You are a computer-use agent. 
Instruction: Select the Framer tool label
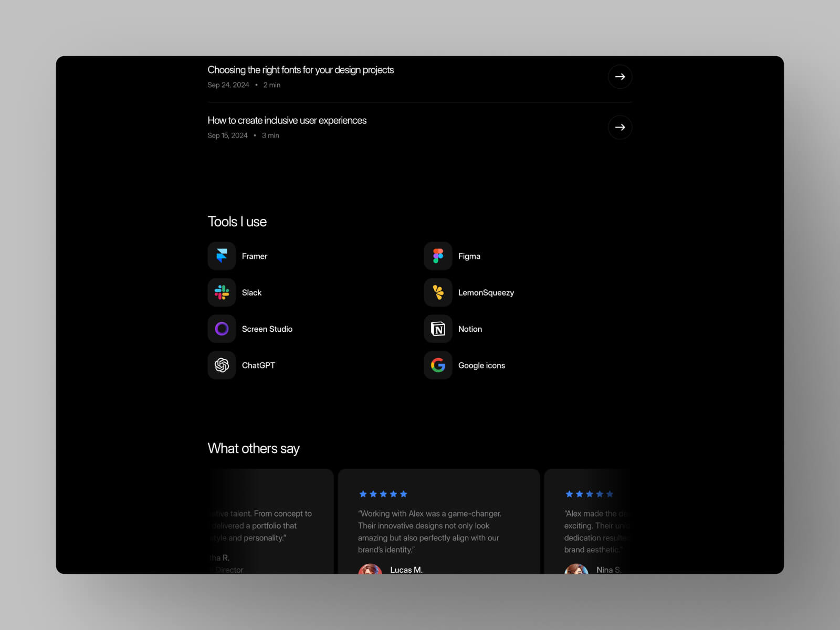tap(254, 256)
